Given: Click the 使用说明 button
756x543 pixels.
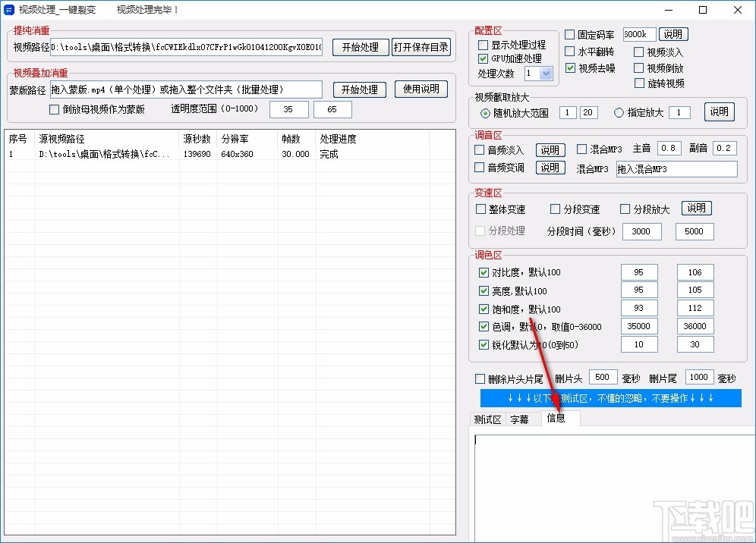Looking at the screenshot, I should (421, 89).
